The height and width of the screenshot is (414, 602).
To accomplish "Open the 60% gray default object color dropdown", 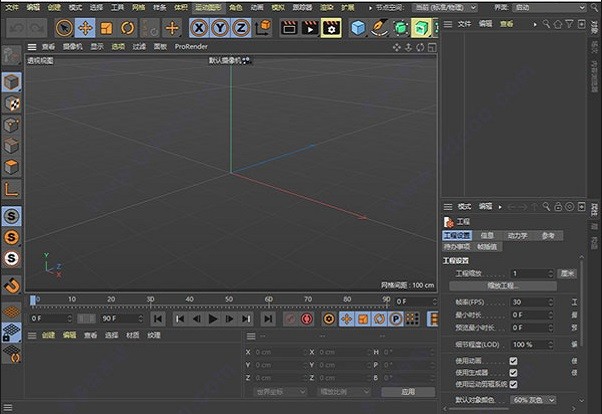I will 534,400.
